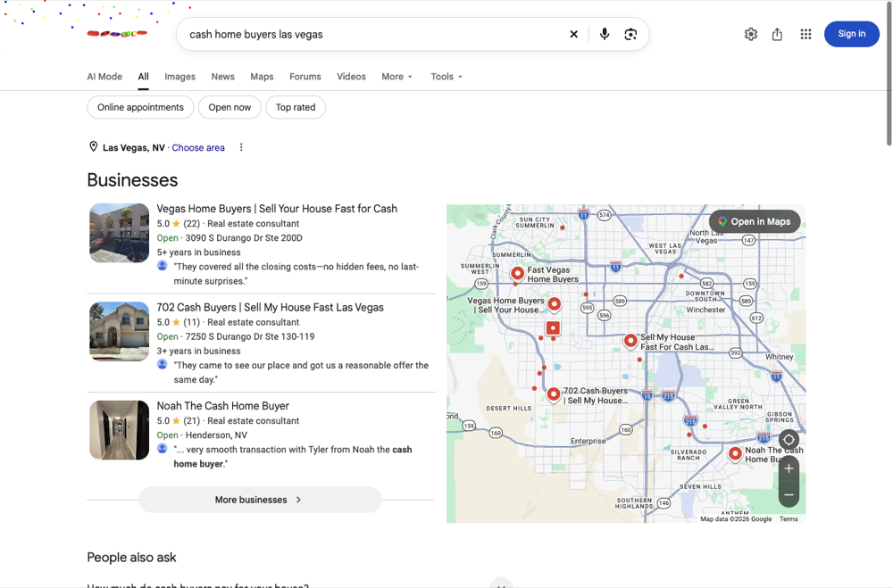Zoom out on the map
This screenshot has height=588, width=893.
pos(789,494)
